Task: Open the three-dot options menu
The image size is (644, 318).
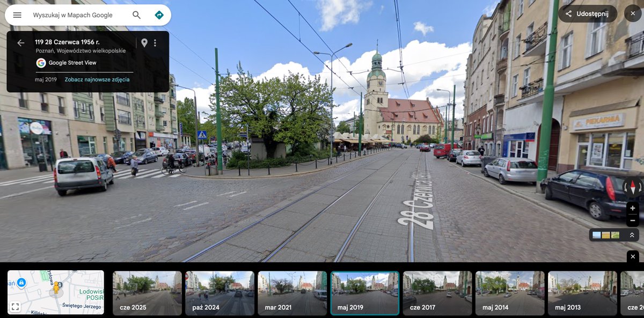Action: click(155, 43)
